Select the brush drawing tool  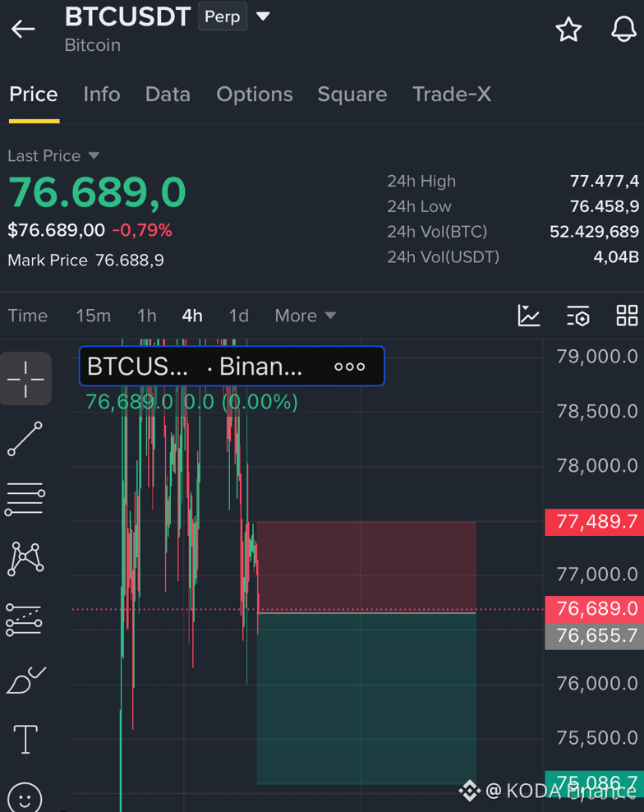(26, 680)
